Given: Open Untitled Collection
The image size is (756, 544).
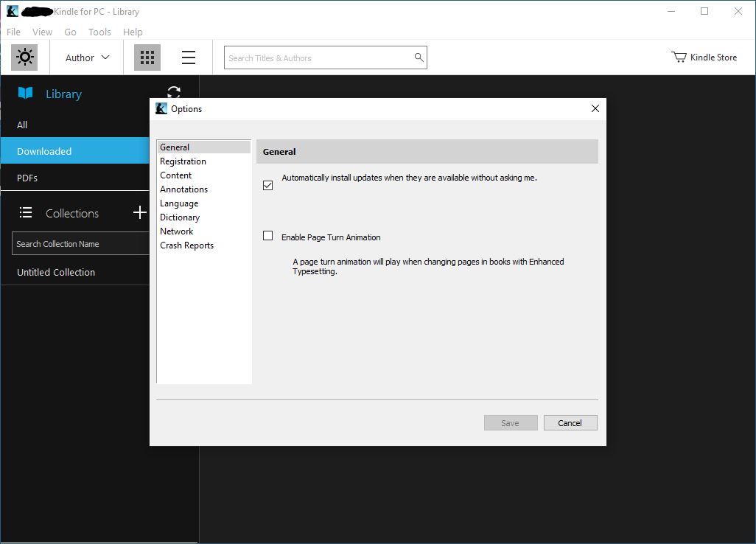Looking at the screenshot, I should 74,272.
